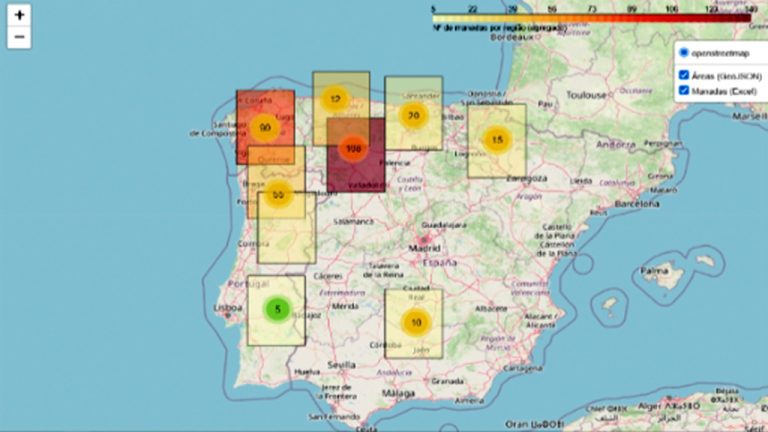Click the cluster marker labeled 10 near Córdoba
The height and width of the screenshot is (432, 768).
point(415,323)
